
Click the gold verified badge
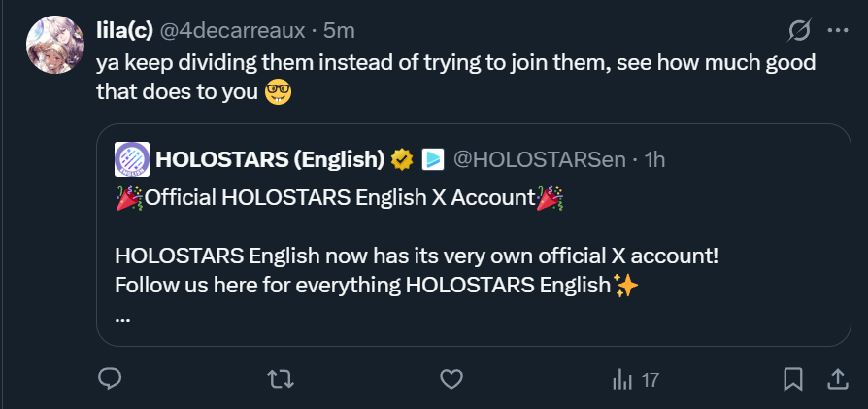click(x=402, y=158)
